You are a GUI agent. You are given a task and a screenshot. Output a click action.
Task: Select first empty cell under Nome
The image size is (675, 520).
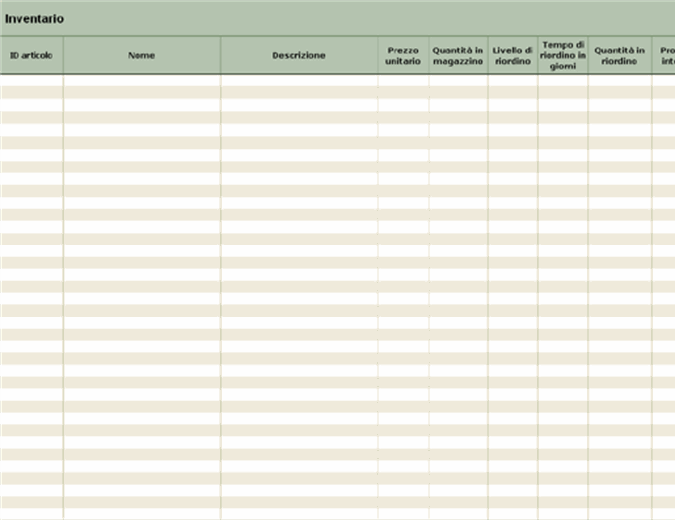[x=142, y=80]
